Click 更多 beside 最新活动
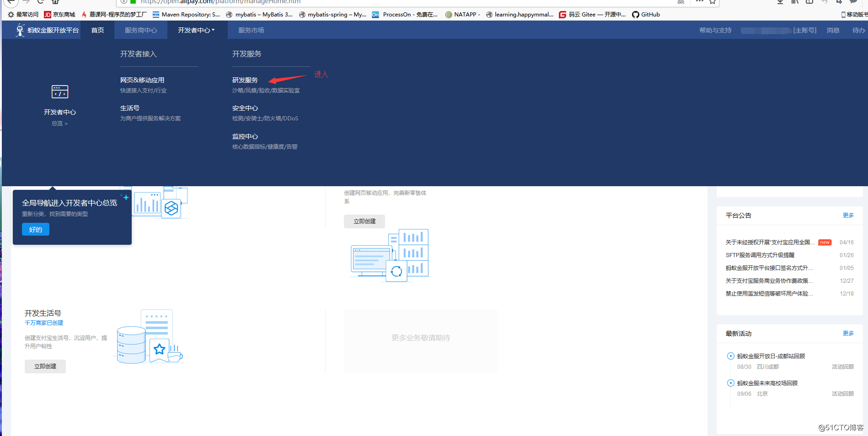This screenshot has height=436, width=868. pos(848,334)
